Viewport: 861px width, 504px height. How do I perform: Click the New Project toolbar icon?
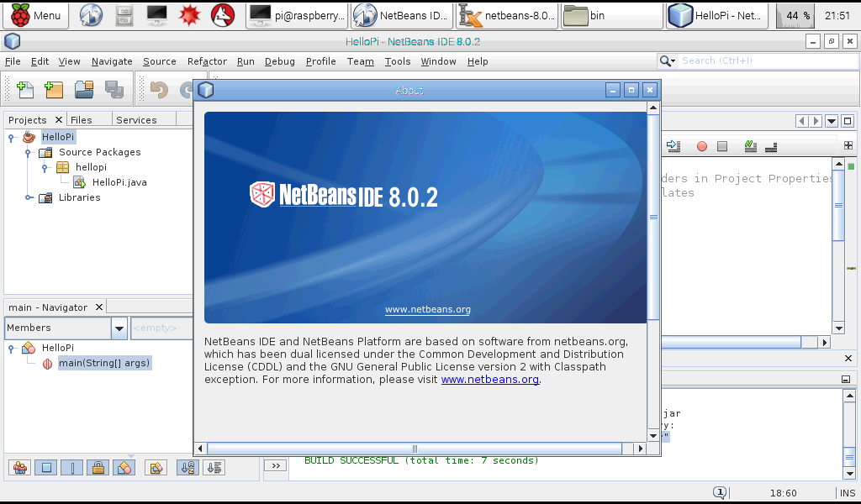[54, 89]
